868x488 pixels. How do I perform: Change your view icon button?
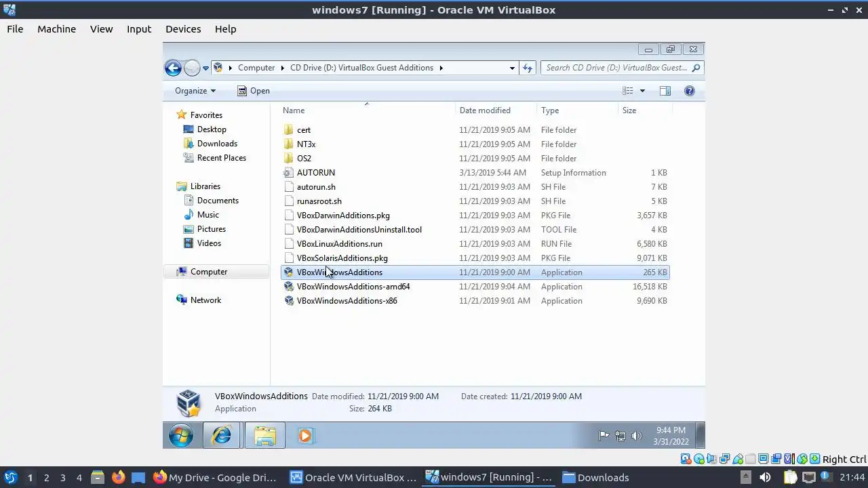(628, 91)
